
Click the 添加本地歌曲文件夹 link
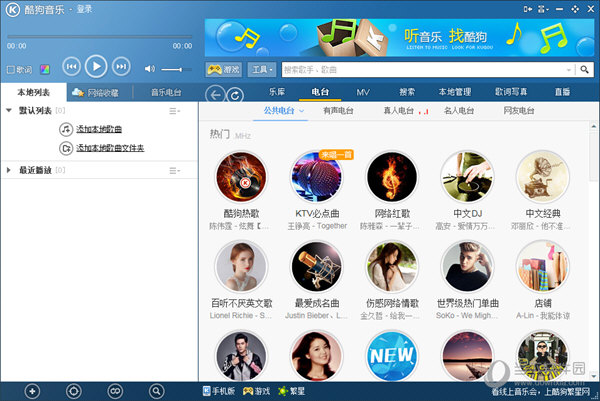pyautogui.click(x=110, y=148)
